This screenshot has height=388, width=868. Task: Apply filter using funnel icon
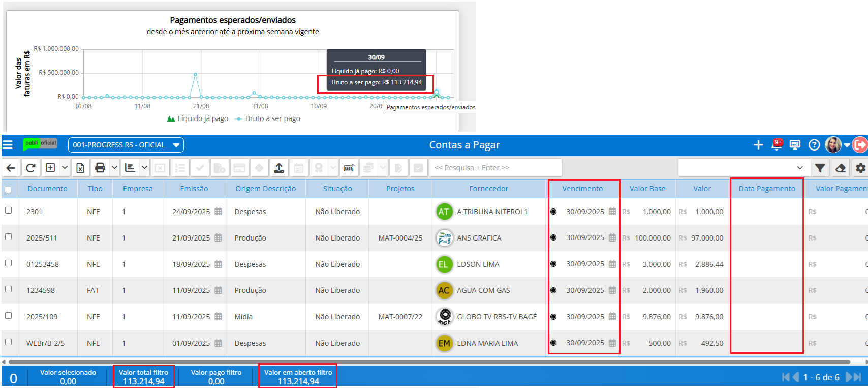[820, 168]
